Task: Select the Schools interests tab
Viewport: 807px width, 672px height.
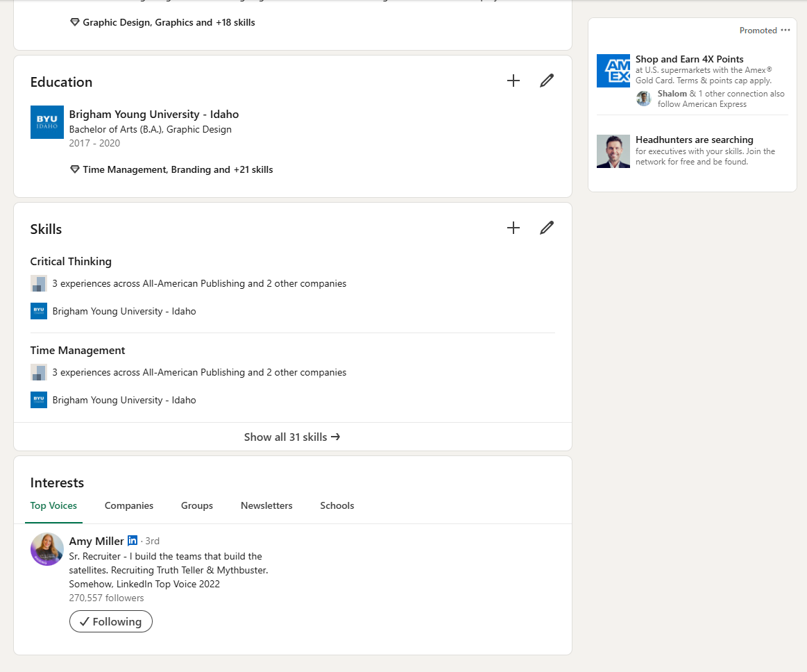Action: pyautogui.click(x=337, y=505)
